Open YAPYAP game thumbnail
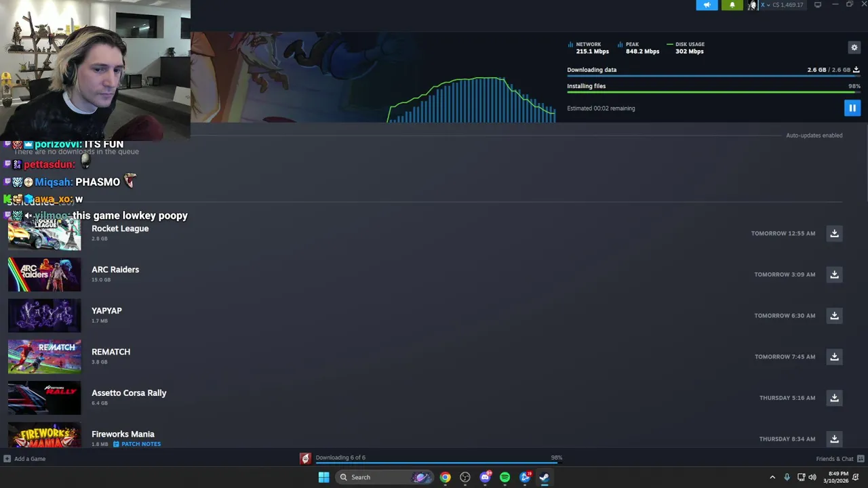 click(x=44, y=315)
